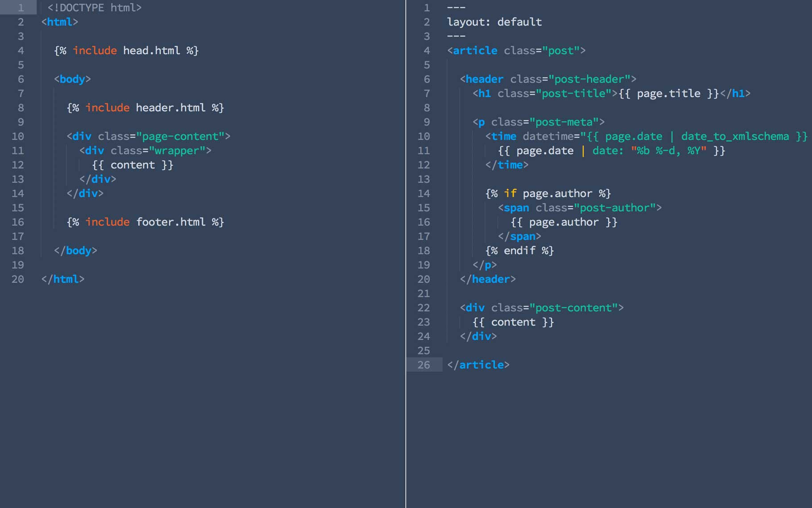Click the "wrapper" class string
The image size is (812, 508).
pyautogui.click(x=177, y=150)
